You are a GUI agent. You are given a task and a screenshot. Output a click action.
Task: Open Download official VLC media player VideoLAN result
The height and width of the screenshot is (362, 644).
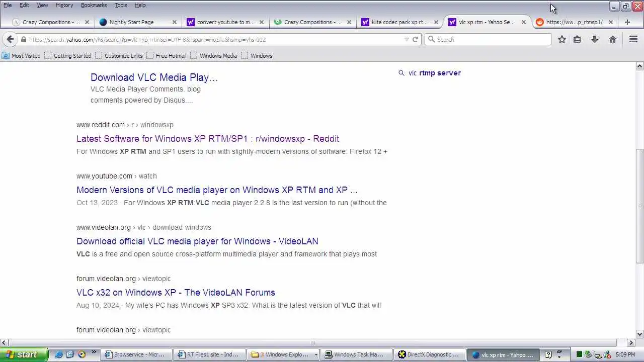pyautogui.click(x=197, y=241)
